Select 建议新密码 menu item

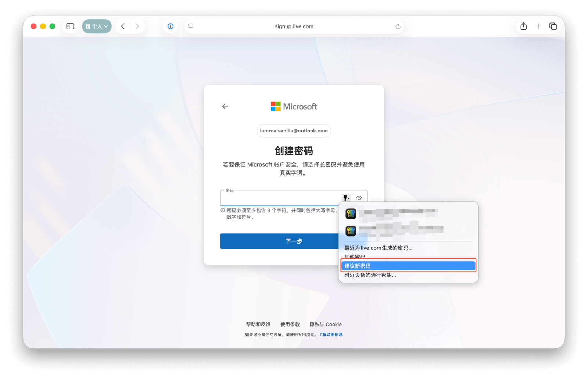point(408,266)
